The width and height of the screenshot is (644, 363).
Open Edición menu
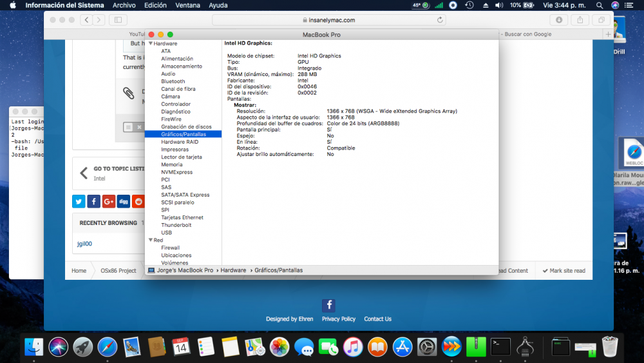tap(155, 5)
